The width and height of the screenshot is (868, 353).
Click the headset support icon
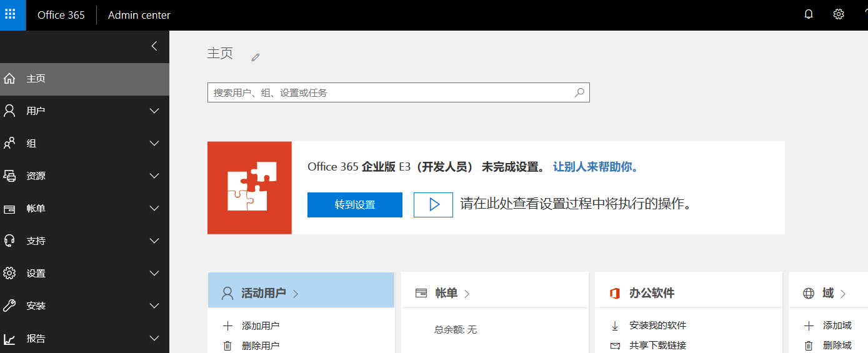coord(9,241)
